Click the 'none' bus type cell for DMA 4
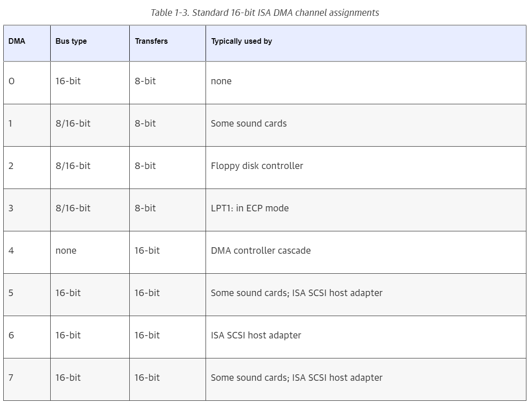 [90, 252]
